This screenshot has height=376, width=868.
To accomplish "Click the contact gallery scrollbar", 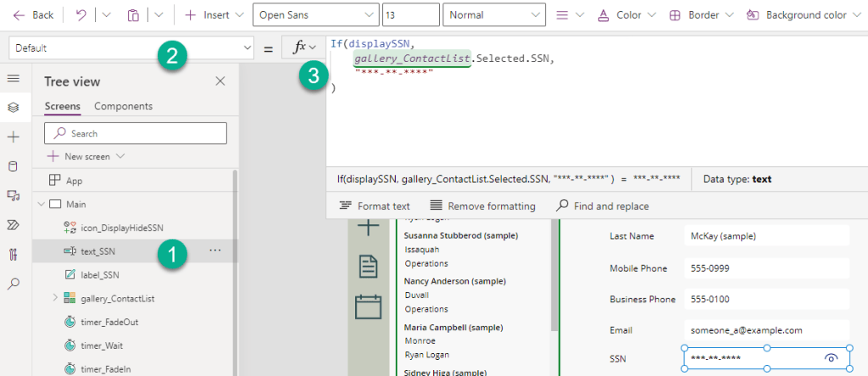I will [554, 276].
